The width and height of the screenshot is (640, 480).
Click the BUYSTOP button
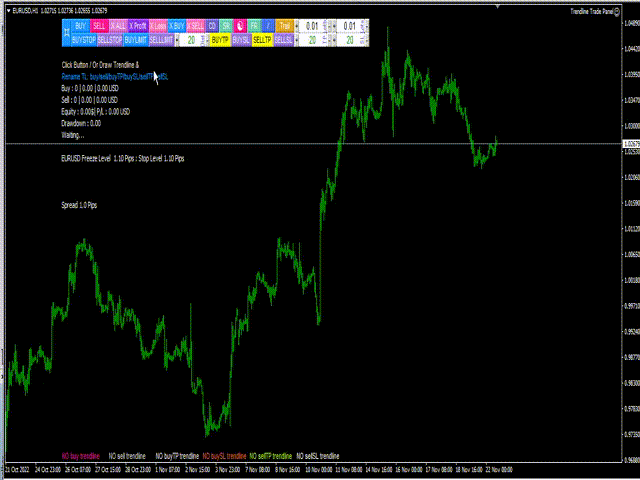coord(84,40)
